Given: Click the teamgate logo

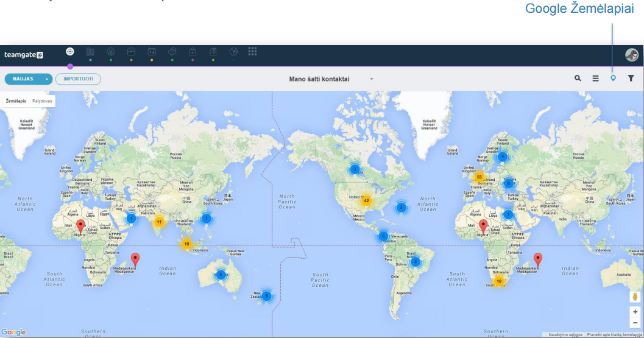Looking at the screenshot, I should [23, 55].
